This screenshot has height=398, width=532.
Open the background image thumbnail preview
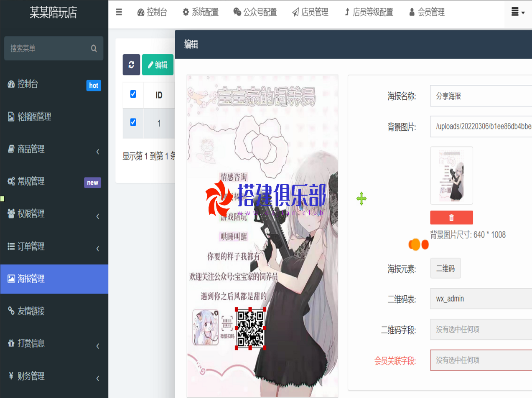click(451, 175)
